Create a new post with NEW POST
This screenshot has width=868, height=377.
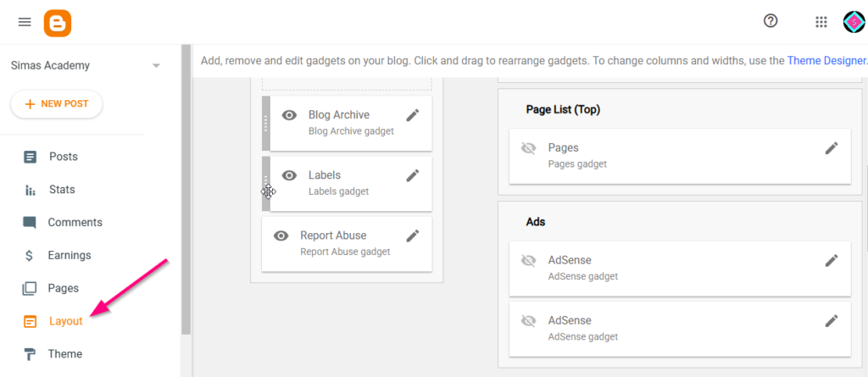coord(57,104)
